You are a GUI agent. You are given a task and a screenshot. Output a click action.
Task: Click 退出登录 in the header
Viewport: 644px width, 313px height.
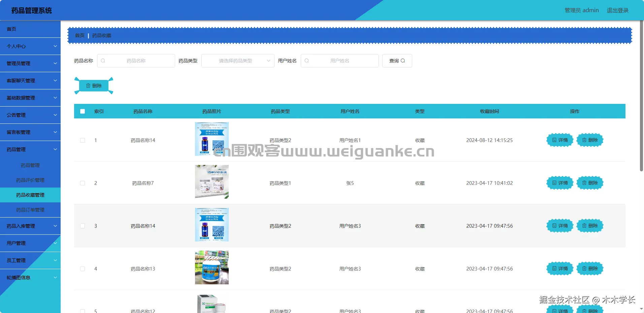[x=618, y=10]
